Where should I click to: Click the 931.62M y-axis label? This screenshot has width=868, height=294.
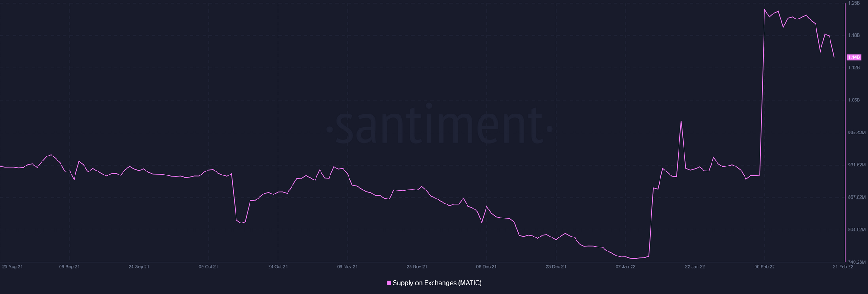tap(856, 165)
